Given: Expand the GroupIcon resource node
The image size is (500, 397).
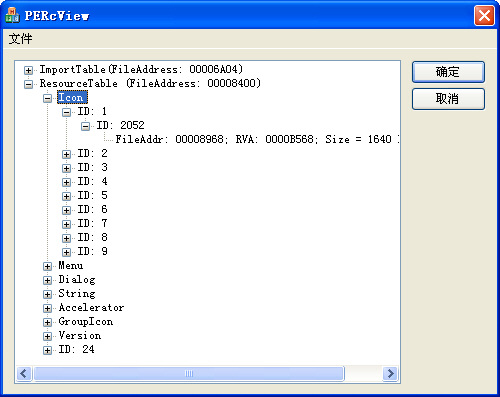Looking at the screenshot, I should (x=48, y=322).
